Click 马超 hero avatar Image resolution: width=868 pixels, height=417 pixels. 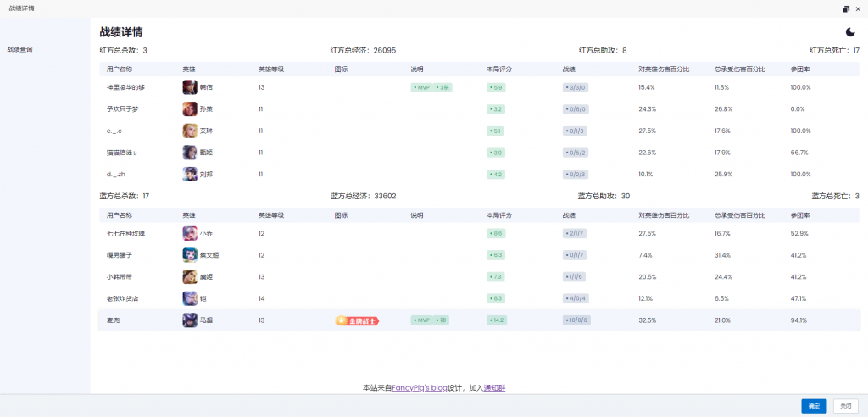190,320
